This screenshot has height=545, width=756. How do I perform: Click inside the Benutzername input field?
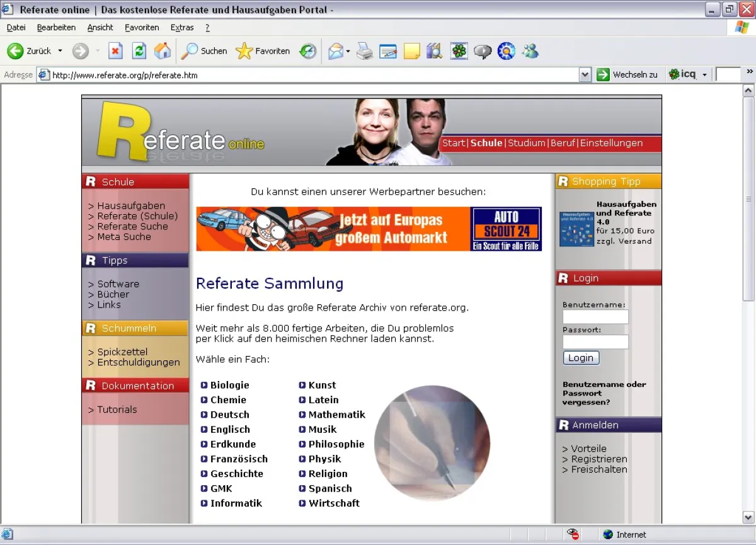pyautogui.click(x=595, y=317)
